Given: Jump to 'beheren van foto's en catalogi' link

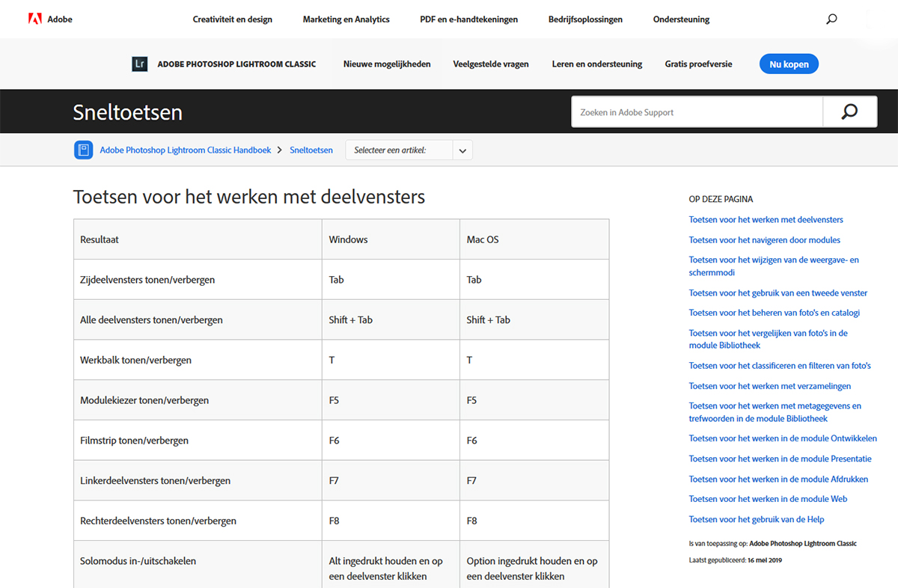Looking at the screenshot, I should (774, 313).
